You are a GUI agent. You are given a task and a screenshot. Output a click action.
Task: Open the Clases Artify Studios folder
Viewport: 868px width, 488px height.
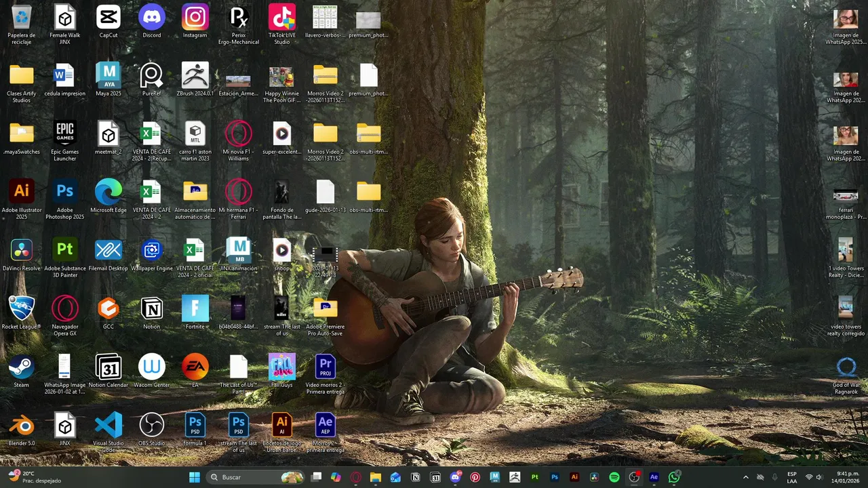[22, 83]
